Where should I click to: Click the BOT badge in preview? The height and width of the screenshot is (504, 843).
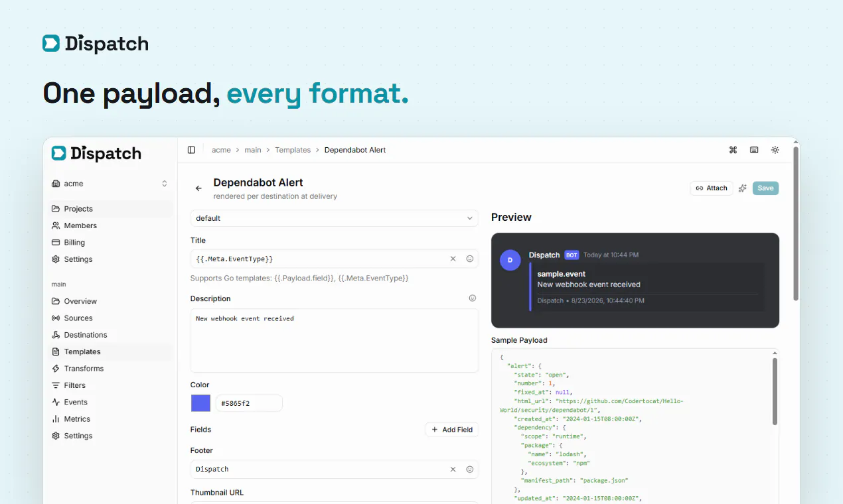click(x=572, y=255)
